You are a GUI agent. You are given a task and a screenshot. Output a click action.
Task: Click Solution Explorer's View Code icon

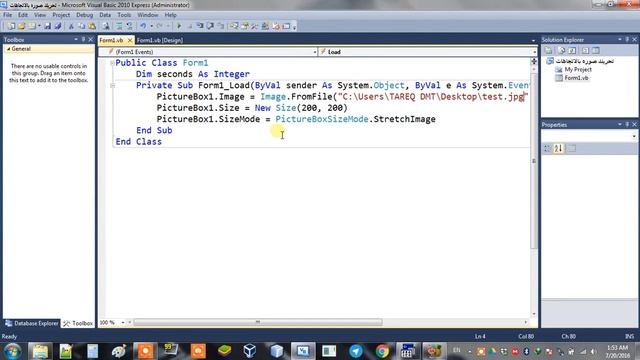[x=585, y=51]
